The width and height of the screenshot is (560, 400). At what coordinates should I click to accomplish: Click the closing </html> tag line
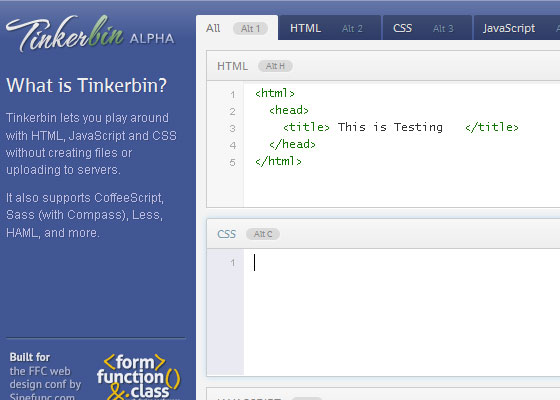click(x=278, y=161)
